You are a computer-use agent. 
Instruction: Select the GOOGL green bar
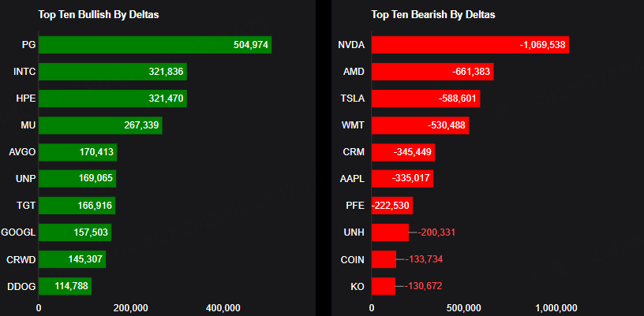[75, 232]
